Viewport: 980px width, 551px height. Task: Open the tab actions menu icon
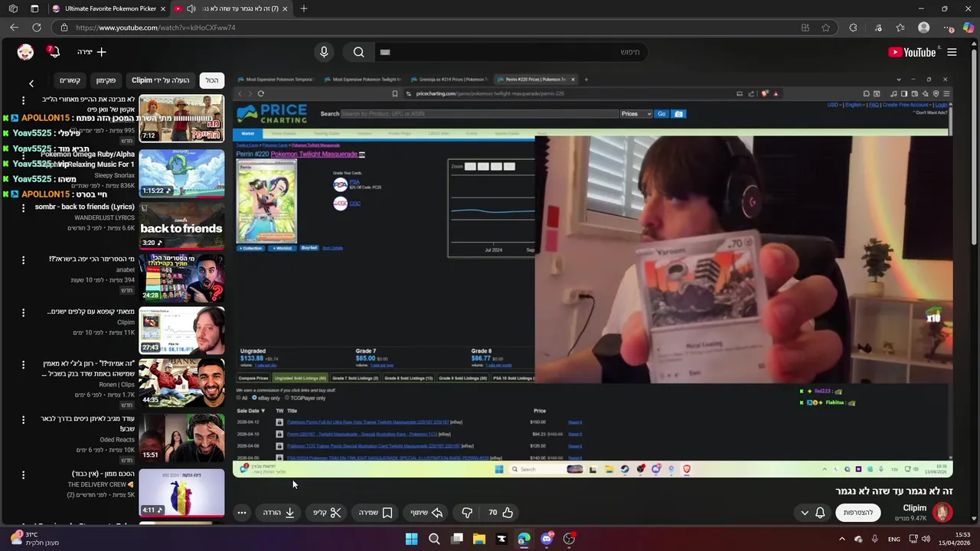pos(34,8)
